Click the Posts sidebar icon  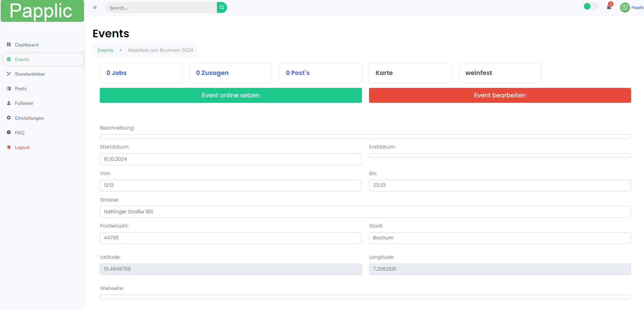[x=9, y=88]
